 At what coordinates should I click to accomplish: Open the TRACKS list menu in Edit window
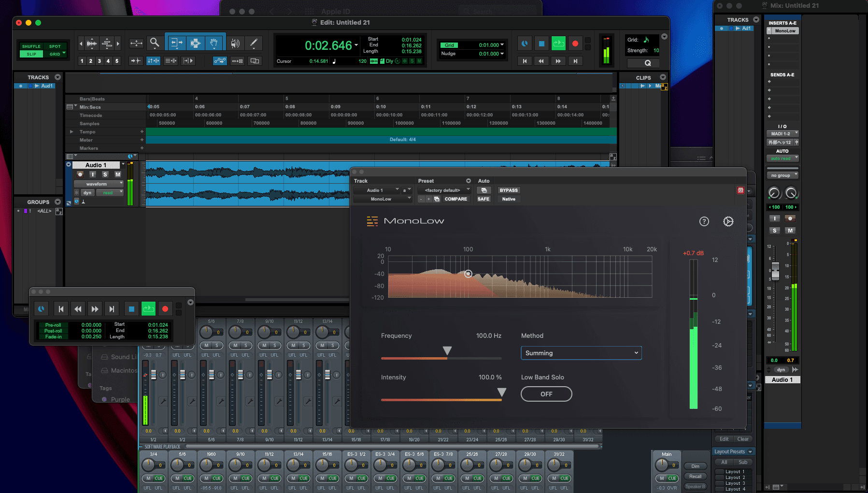tap(58, 77)
